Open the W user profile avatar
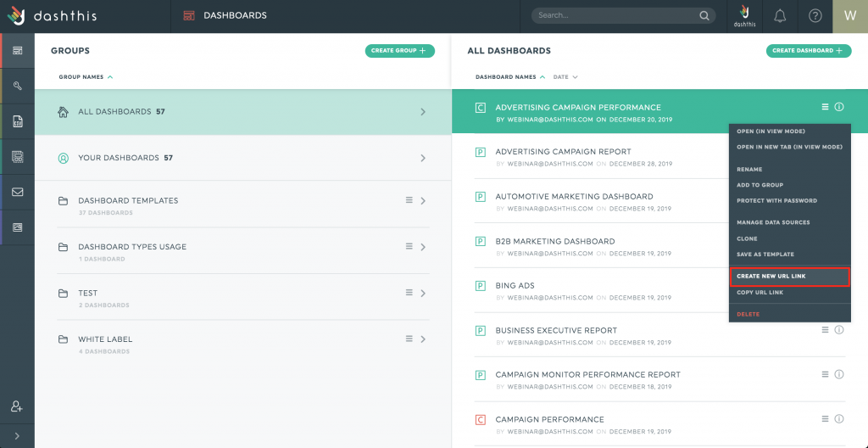 (850, 16)
